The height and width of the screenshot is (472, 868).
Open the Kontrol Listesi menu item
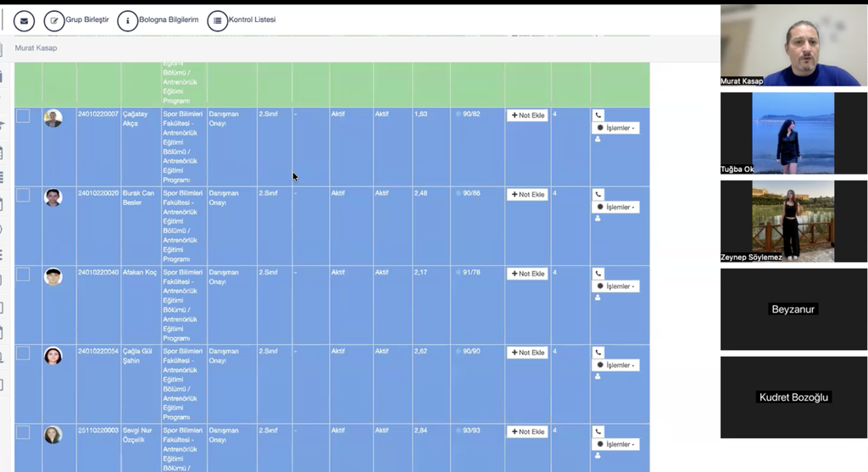(252, 19)
